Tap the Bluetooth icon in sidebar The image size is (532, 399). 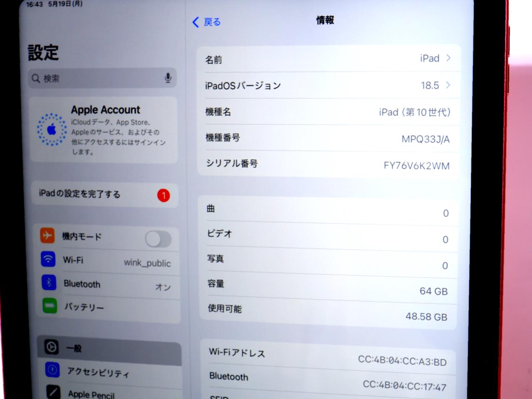49,283
